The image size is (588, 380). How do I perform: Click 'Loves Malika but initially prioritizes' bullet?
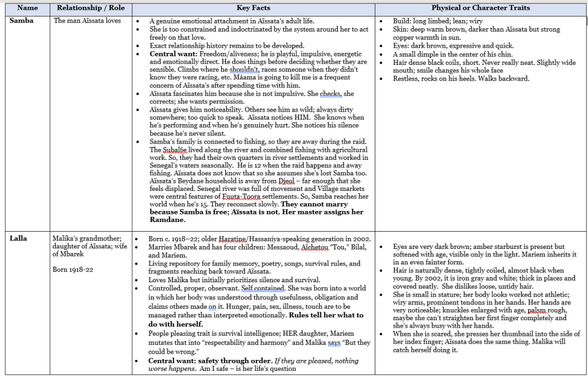[235, 280]
